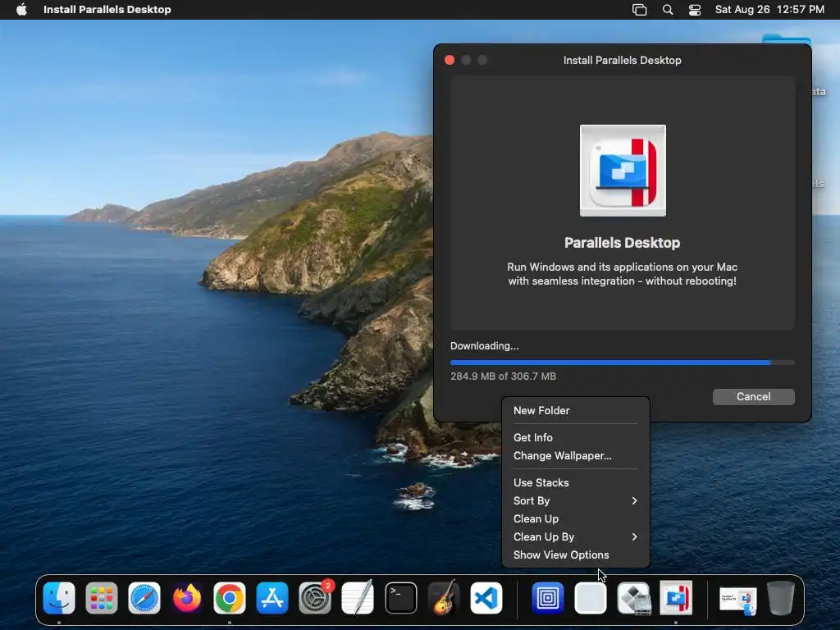Screen dimensions: 840x630
Task: Open the Parallels disk image stack in Dock
Action: coord(737,600)
